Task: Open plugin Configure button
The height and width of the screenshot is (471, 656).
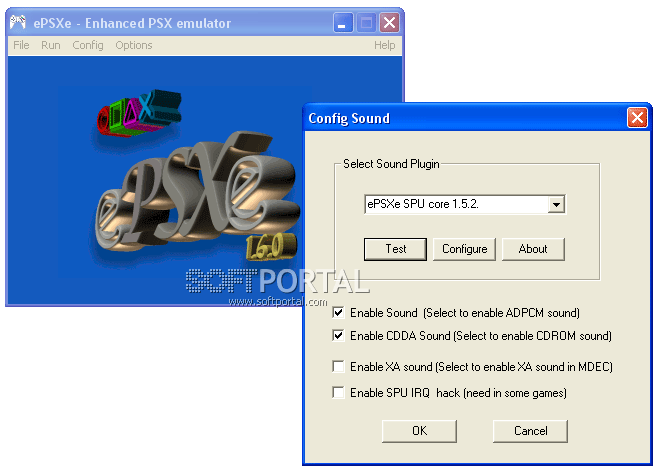Action: [464, 249]
